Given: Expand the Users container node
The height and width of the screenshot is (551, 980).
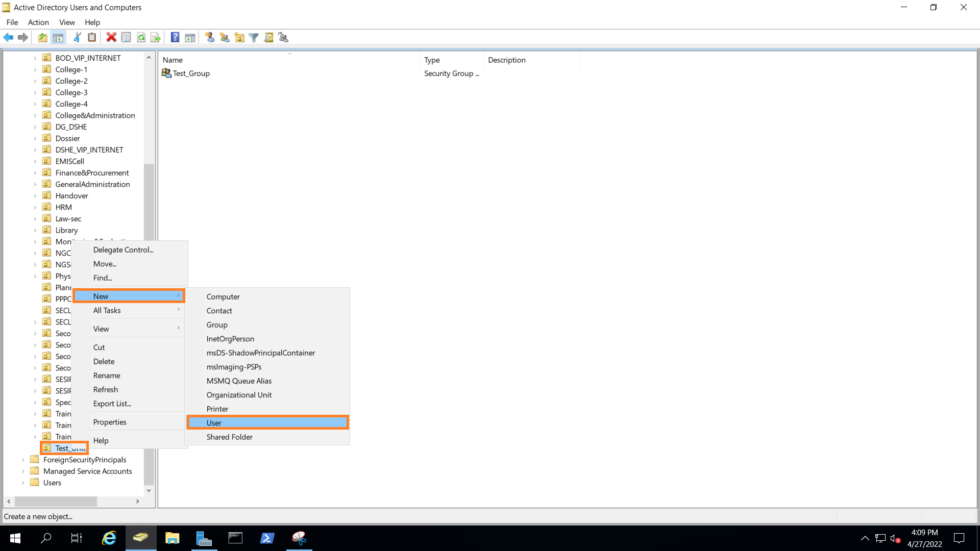Looking at the screenshot, I should [23, 483].
